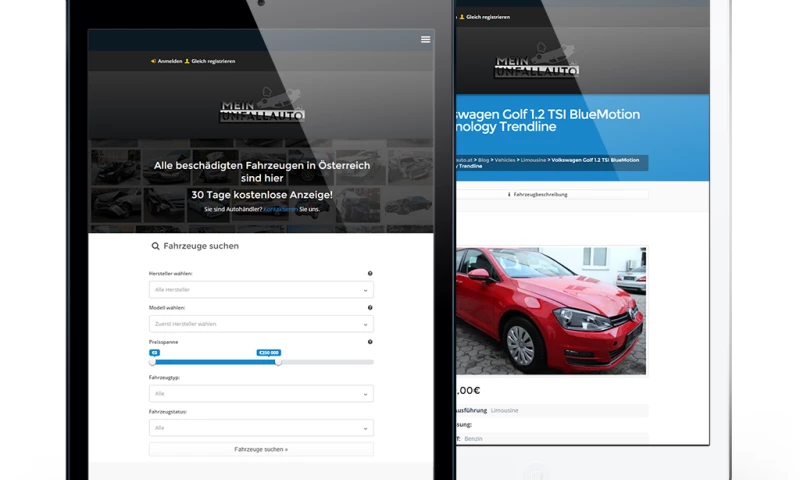
Task: Open the Modell wählen dropdown
Action: tap(261, 324)
